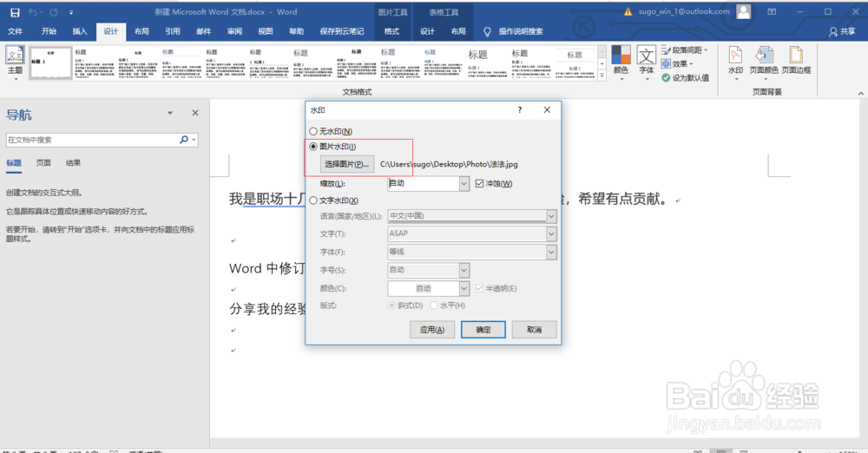Image resolution: width=868 pixels, height=453 pixels.
Task: Open the Scale (缩放) dropdown
Action: (x=464, y=183)
